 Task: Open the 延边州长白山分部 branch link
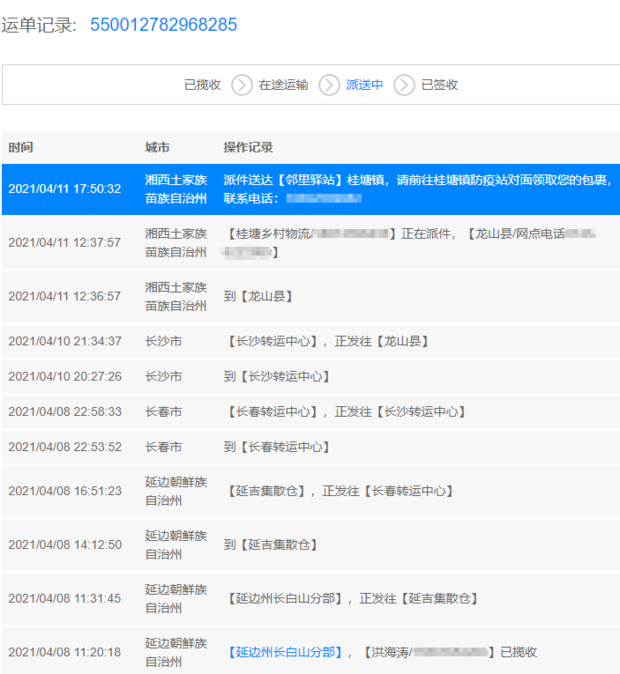pyautogui.click(x=285, y=652)
